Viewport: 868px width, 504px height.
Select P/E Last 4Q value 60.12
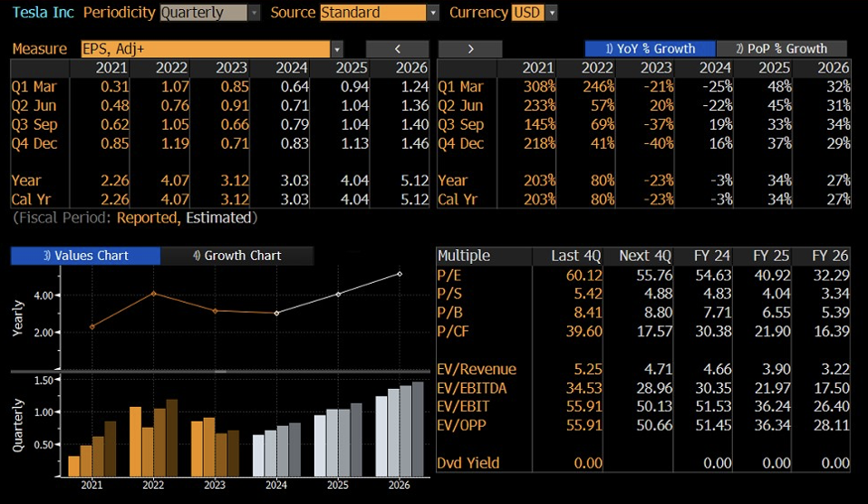point(584,276)
